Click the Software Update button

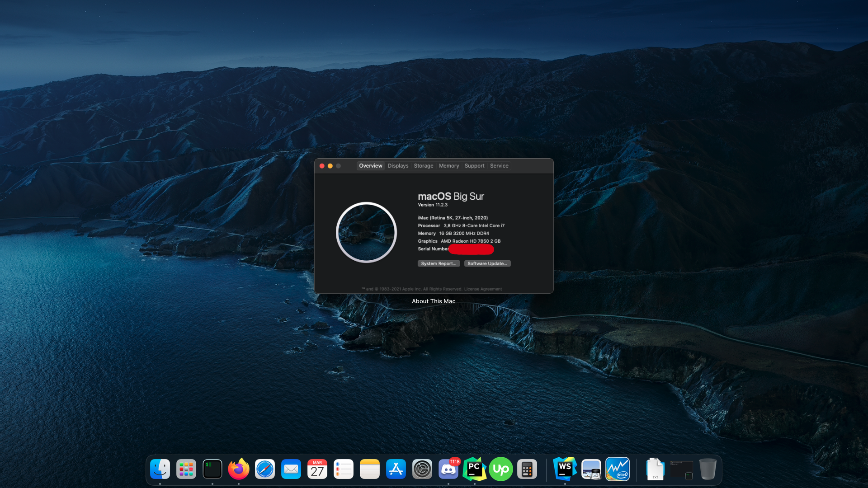[x=487, y=263]
